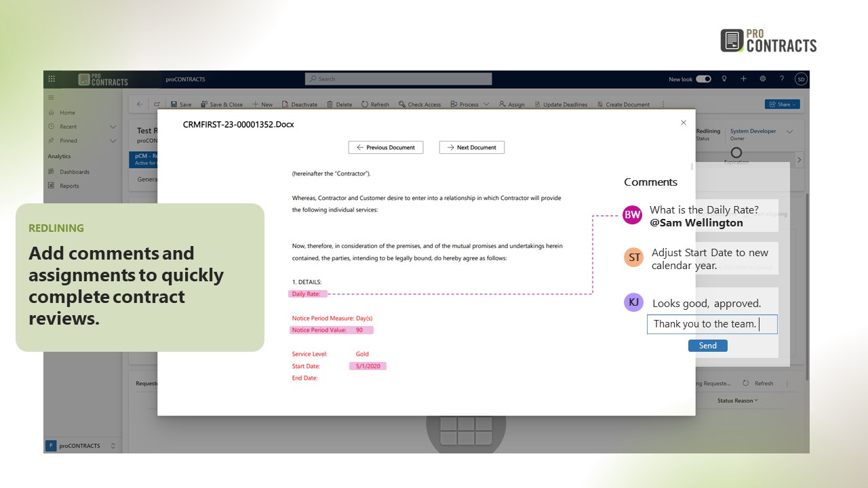The image size is (868, 488).
Task: Click the Adjust Start Date comment text
Action: (x=710, y=259)
